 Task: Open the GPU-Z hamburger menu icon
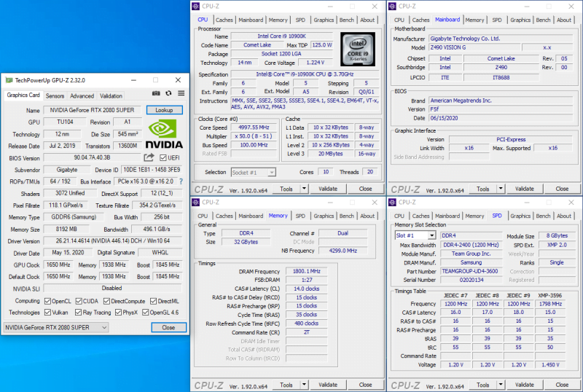point(181,93)
